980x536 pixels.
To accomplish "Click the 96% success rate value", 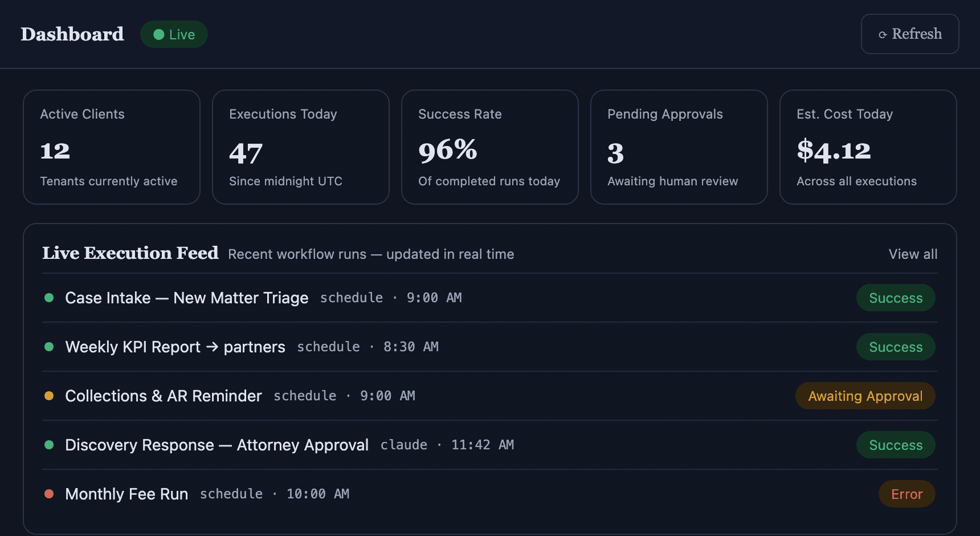I will tap(448, 150).
